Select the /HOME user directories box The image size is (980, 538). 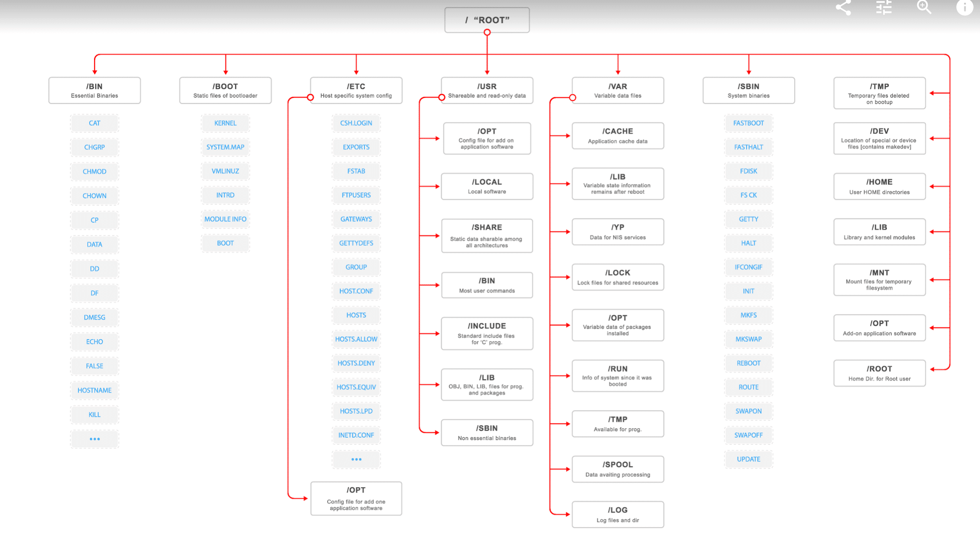click(x=879, y=186)
